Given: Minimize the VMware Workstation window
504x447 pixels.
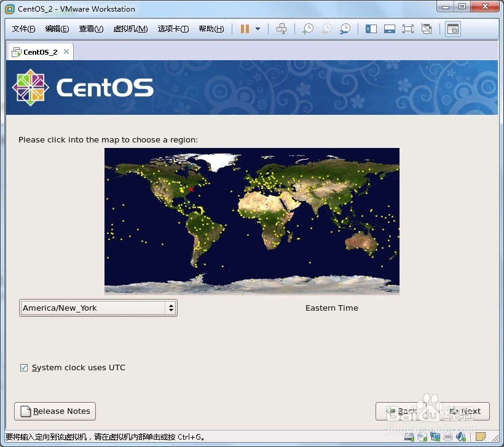Looking at the screenshot, I should pos(446,6).
